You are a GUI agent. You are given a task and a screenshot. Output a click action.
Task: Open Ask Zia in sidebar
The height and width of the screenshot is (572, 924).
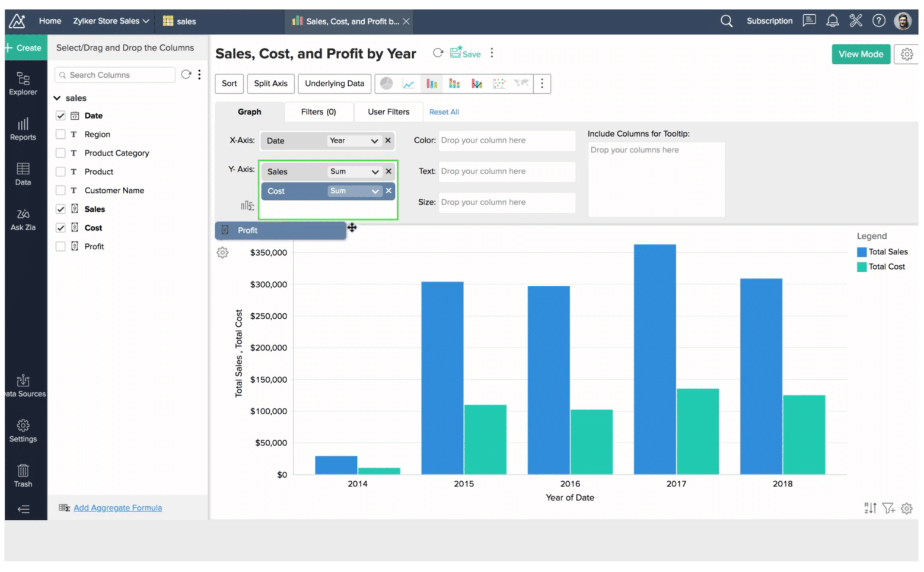[23, 219]
